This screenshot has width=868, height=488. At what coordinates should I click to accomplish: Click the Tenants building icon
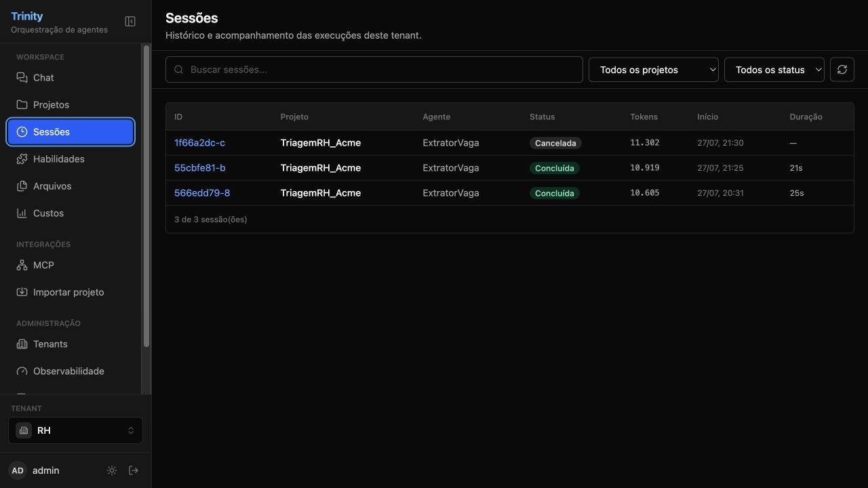point(22,344)
